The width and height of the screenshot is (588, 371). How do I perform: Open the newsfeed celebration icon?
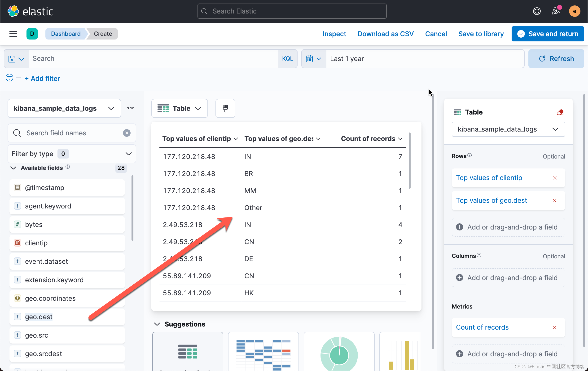556,11
